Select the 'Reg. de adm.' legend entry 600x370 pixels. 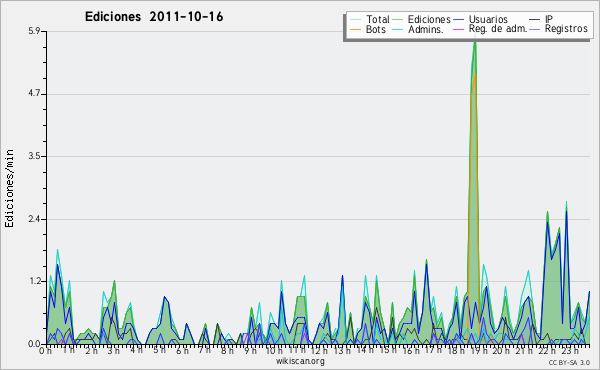click(490, 29)
